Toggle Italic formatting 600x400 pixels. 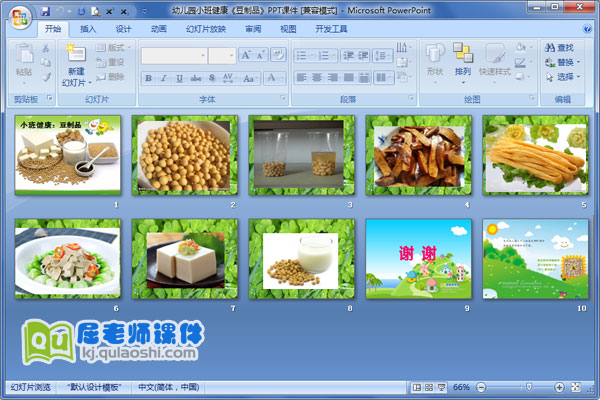pos(164,78)
